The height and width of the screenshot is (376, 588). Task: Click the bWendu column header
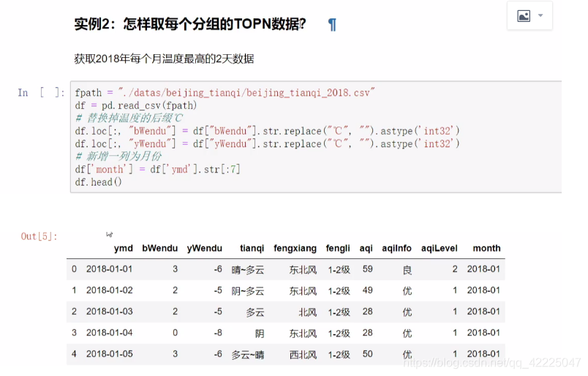pos(159,249)
